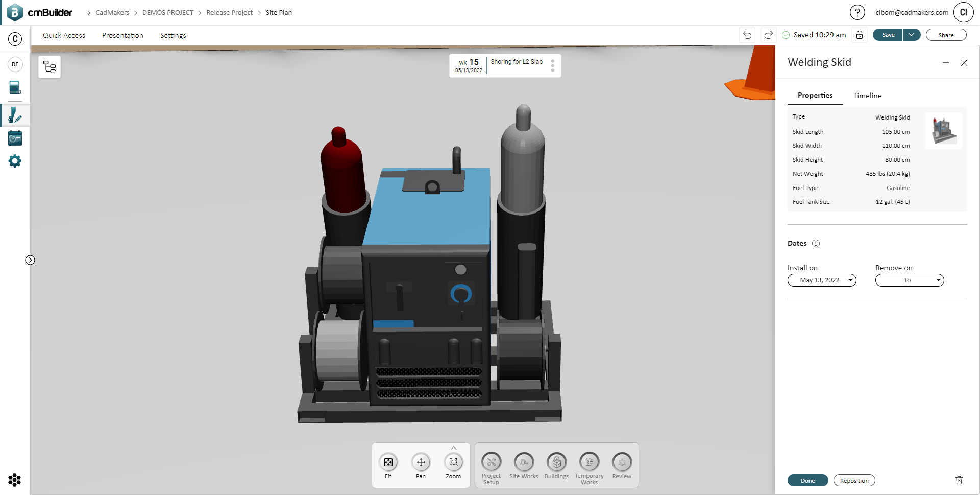Expand the chevron above Zoom tool
This screenshot has width=980, height=495.
click(x=454, y=448)
